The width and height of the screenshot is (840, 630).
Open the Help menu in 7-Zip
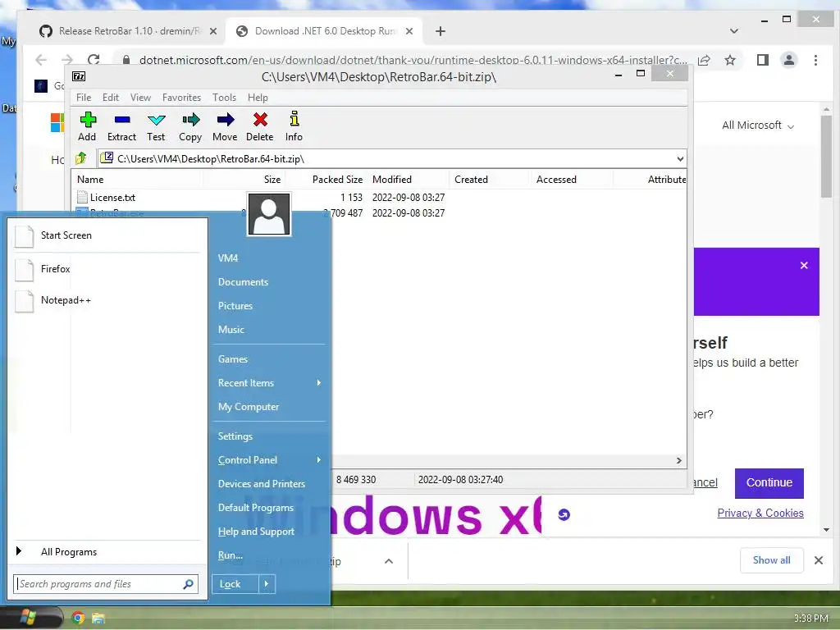pyautogui.click(x=258, y=98)
